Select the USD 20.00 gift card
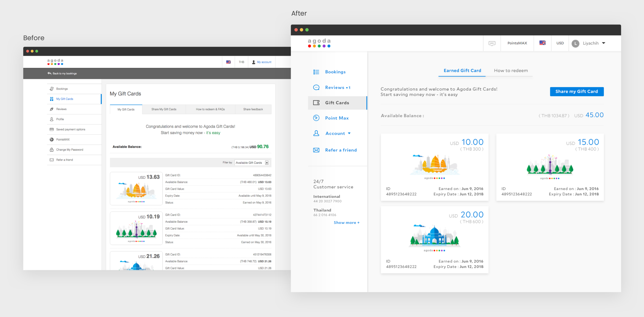Screen dimensions: 644x317 pyautogui.click(x=434, y=239)
